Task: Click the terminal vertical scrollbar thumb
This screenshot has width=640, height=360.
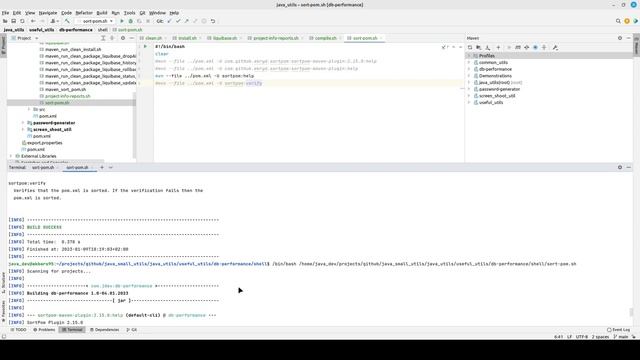Action: tap(631, 312)
